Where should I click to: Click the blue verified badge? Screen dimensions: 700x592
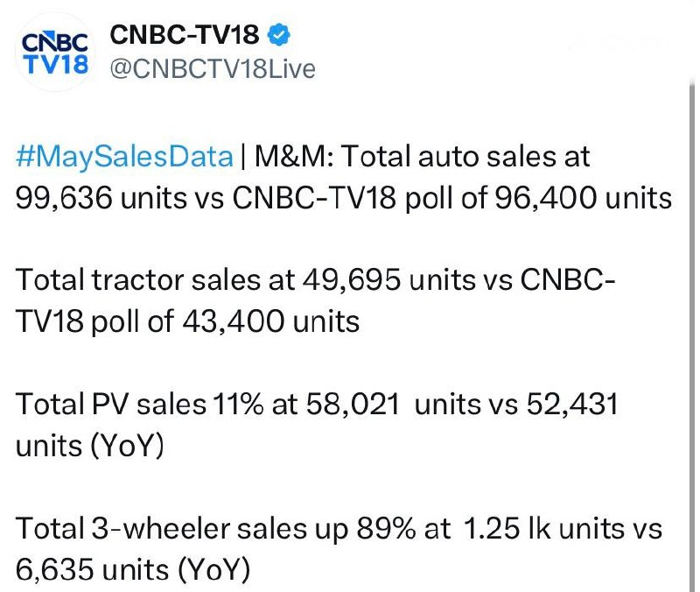click(x=278, y=35)
